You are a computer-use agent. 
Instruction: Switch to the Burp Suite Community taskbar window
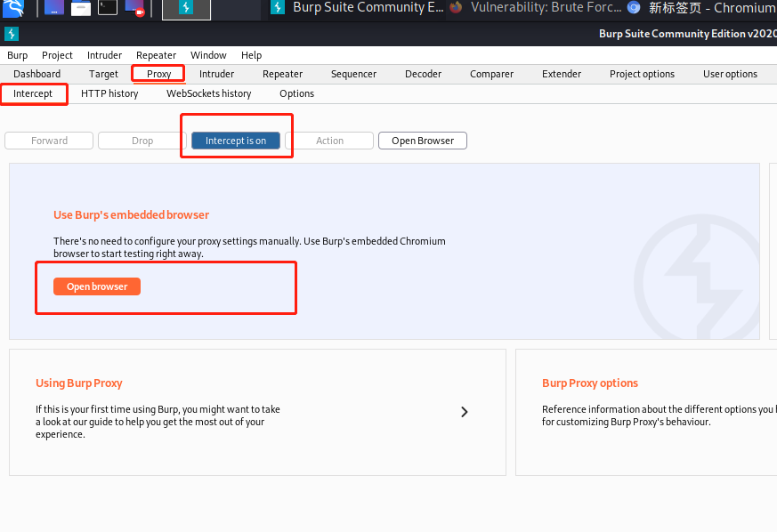(x=358, y=8)
